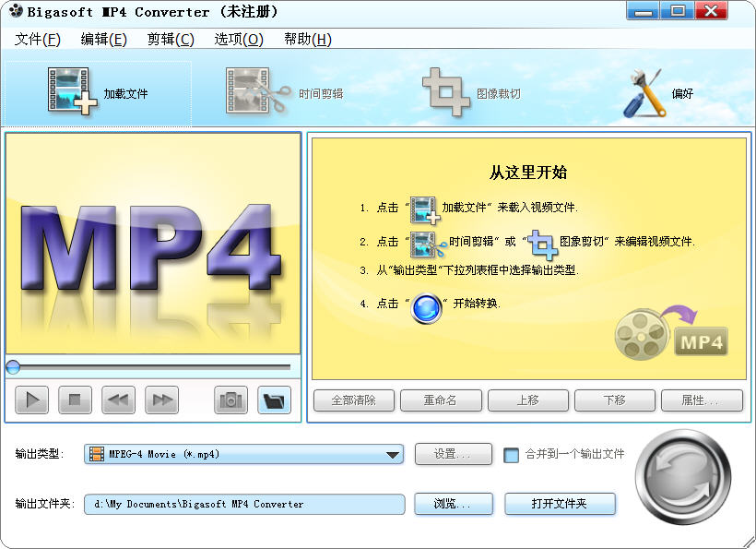The image size is (756, 549).
Task: Click the playback progress slider
Action: coord(152,367)
